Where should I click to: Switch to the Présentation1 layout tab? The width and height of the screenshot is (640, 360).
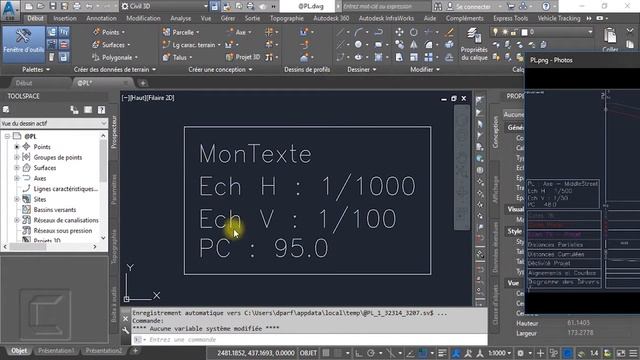(56, 351)
